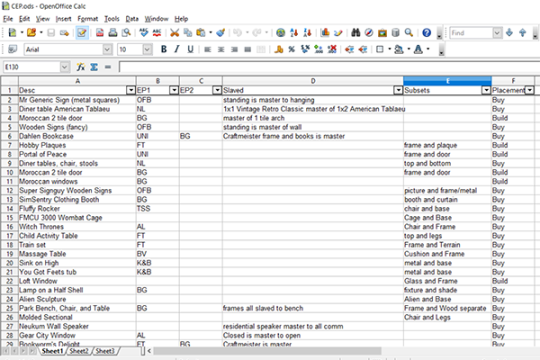
Task: Click the Function equals button
Action: [x=108, y=67]
